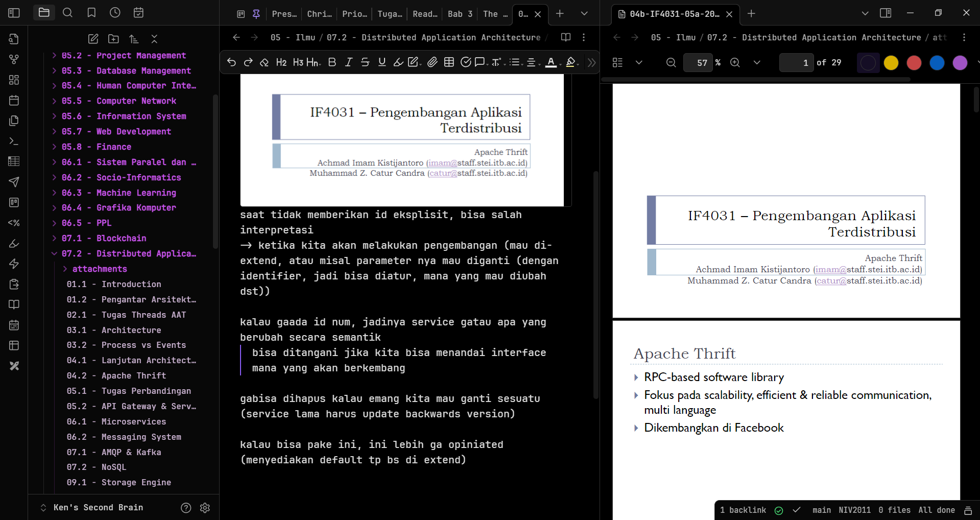Click the new folder icon
This screenshot has width=980, height=520.
(x=113, y=39)
